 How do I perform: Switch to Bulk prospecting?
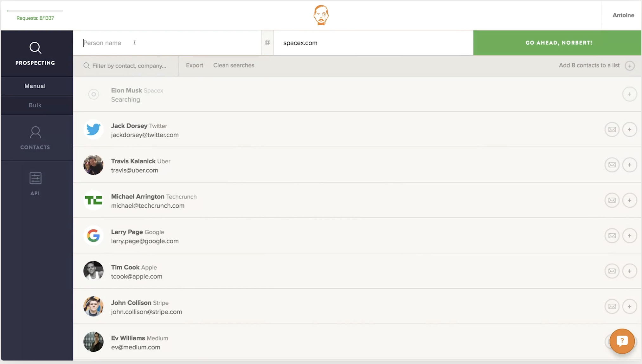point(35,105)
